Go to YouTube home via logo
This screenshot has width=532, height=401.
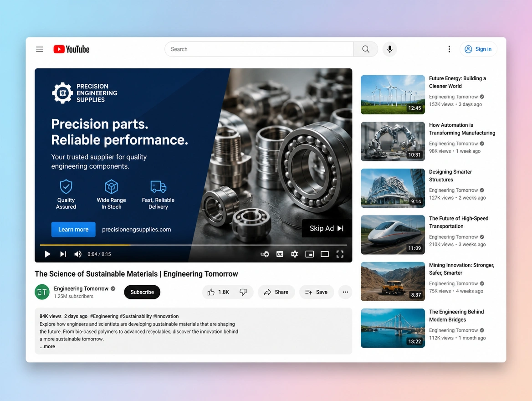pyautogui.click(x=71, y=49)
